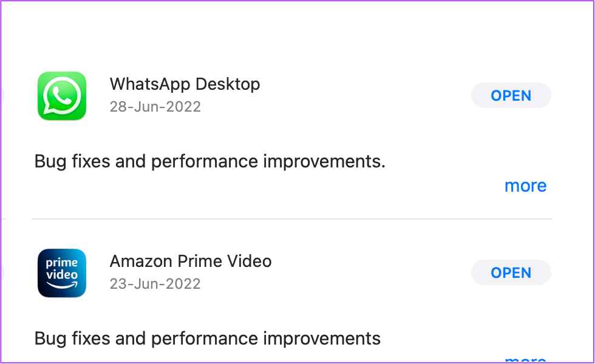The image size is (595, 364).
Task: Click the phone handset inside WhatsApp logo
Action: tap(62, 95)
